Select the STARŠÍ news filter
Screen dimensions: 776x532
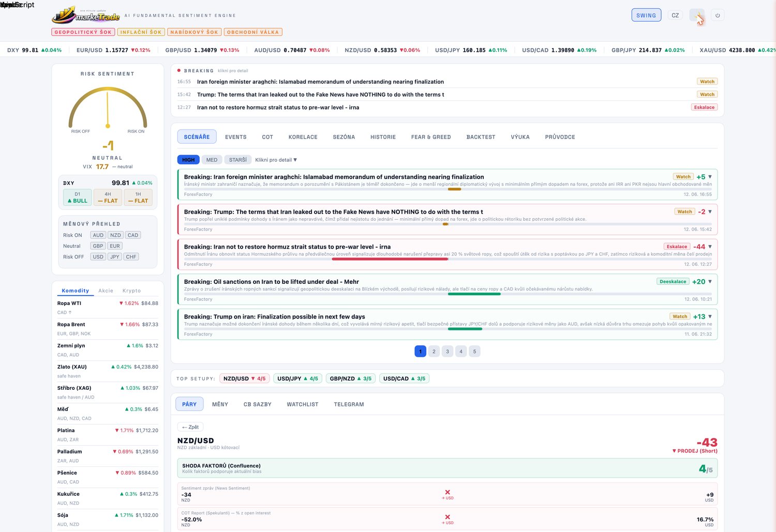click(238, 160)
